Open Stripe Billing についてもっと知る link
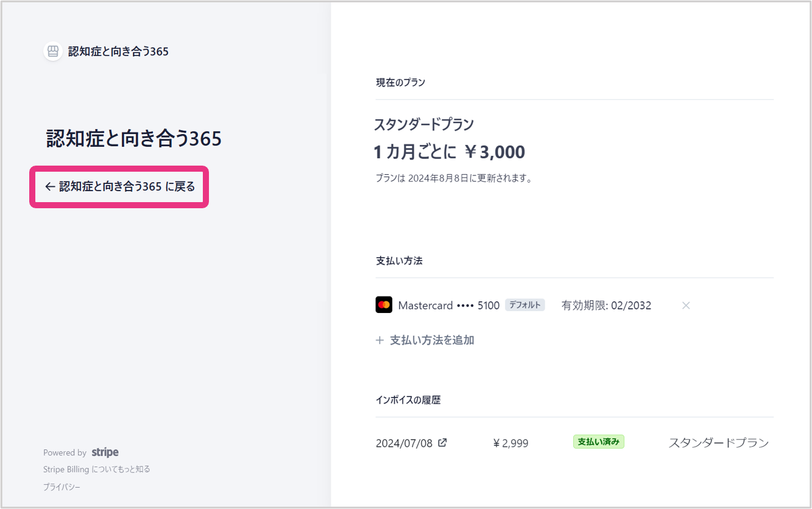The image size is (812, 509). 96,469
